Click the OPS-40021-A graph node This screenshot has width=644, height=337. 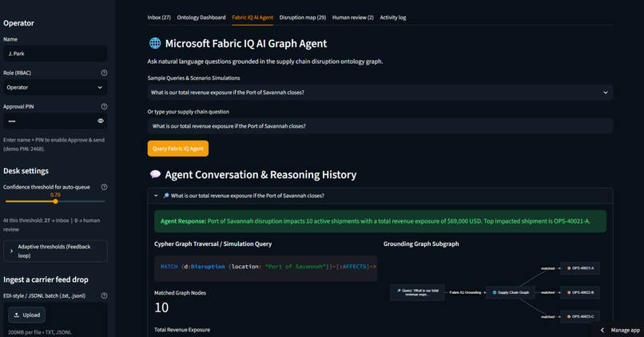[x=580, y=268]
